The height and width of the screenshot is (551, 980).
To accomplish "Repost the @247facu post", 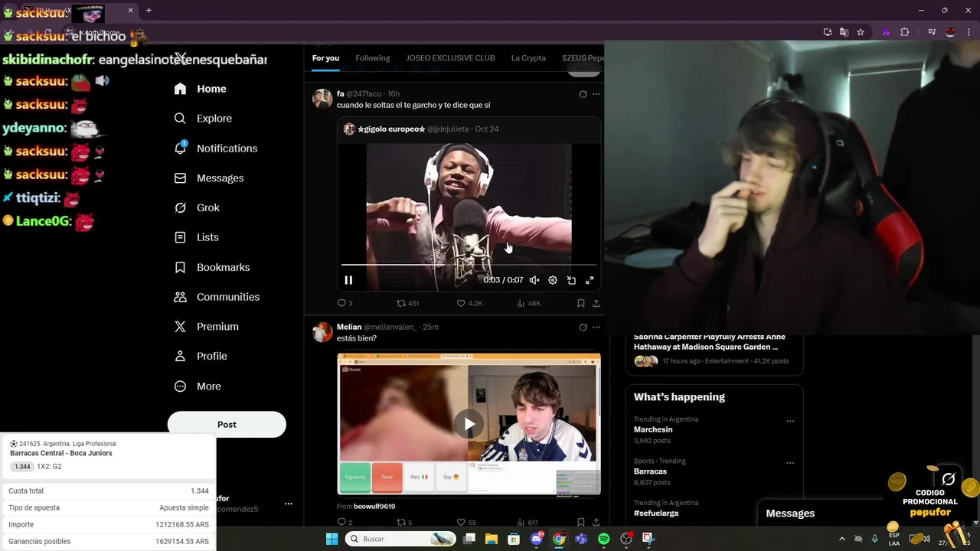I will [407, 303].
